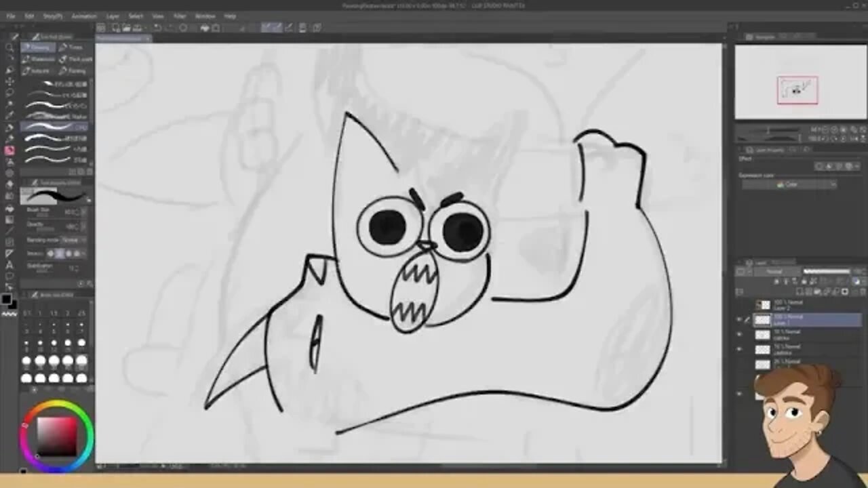
Task: Click the Undo arrow in the command bar
Action: pyautogui.click(x=157, y=28)
